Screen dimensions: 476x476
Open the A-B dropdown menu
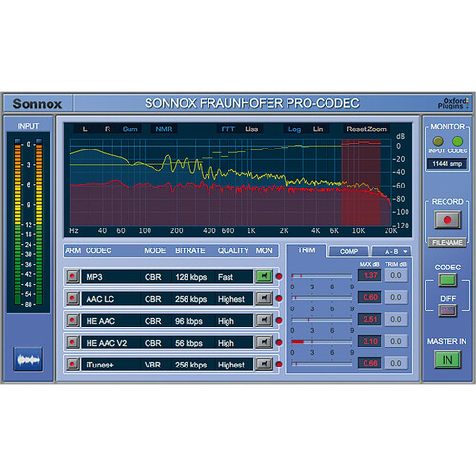click(392, 251)
